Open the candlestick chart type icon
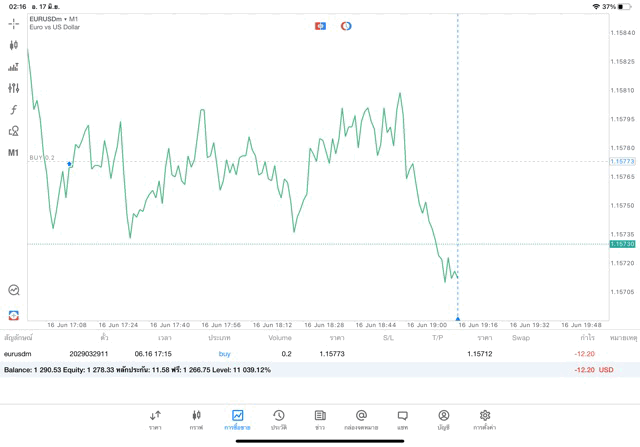 pos(14,45)
